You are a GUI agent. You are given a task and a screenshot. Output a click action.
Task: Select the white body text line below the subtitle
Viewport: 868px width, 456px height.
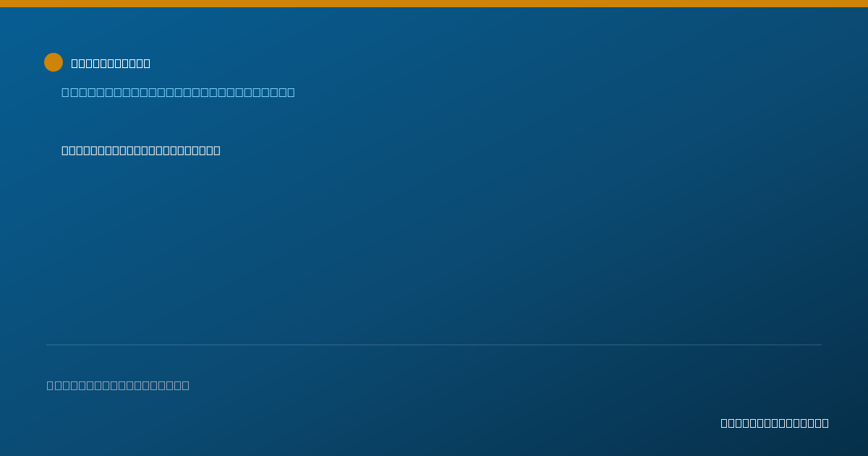pos(141,150)
